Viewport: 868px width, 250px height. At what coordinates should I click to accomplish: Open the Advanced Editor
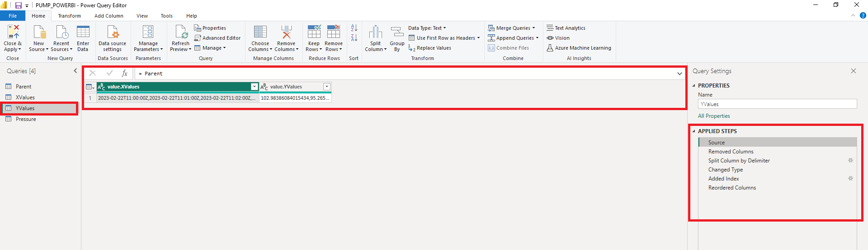tap(217, 38)
